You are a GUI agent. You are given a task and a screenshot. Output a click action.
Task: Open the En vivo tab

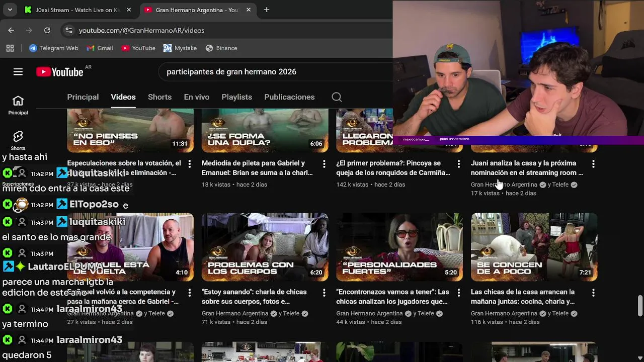click(197, 97)
